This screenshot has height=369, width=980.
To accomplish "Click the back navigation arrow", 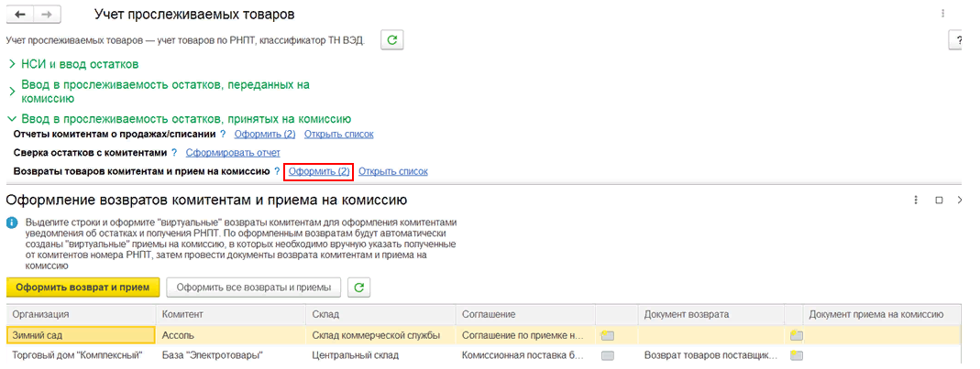I will [x=19, y=16].
